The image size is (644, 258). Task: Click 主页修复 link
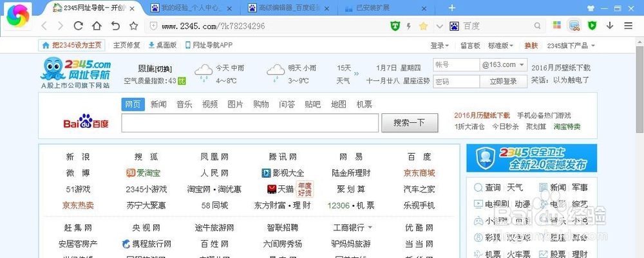point(126,45)
